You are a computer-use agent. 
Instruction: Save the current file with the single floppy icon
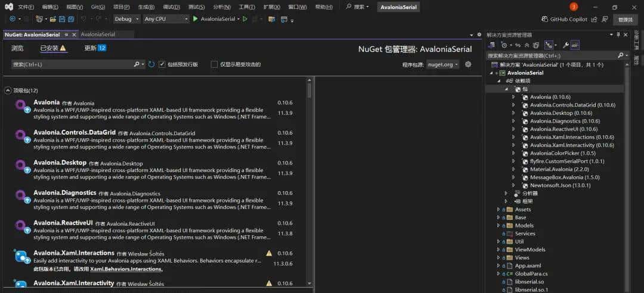click(x=62, y=19)
